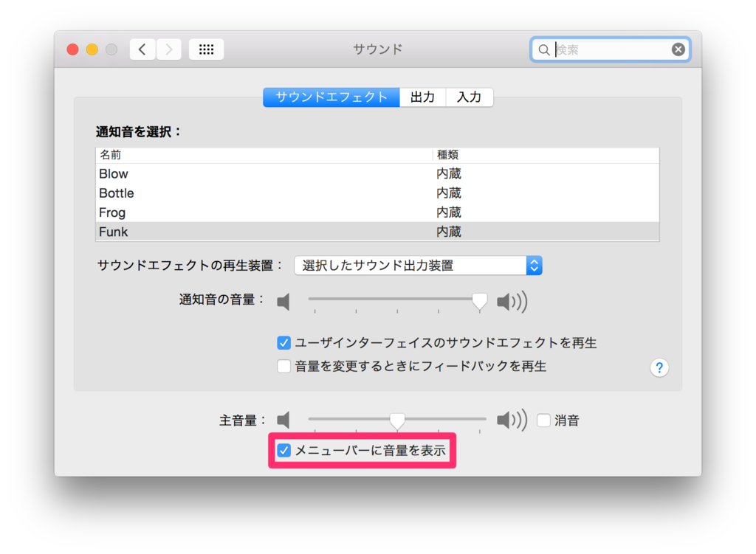
Task: Click the 主音量 volume slider knob
Action: (x=397, y=420)
